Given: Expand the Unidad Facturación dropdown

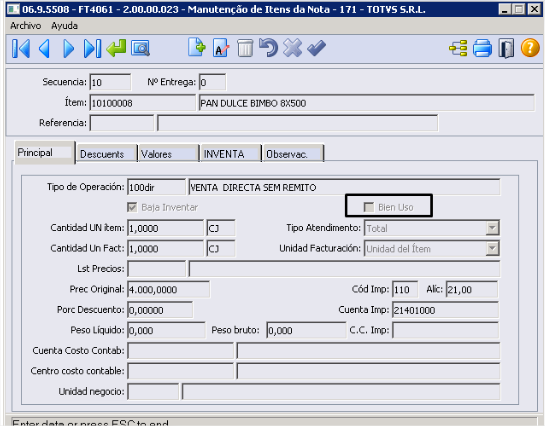Looking at the screenshot, I should [x=492, y=248].
